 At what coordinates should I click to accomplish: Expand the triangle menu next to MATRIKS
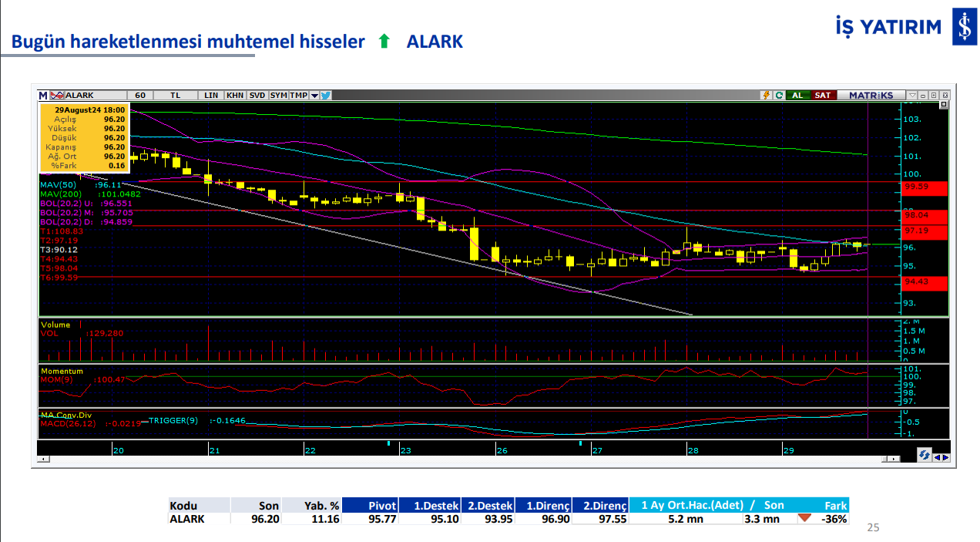(912, 96)
